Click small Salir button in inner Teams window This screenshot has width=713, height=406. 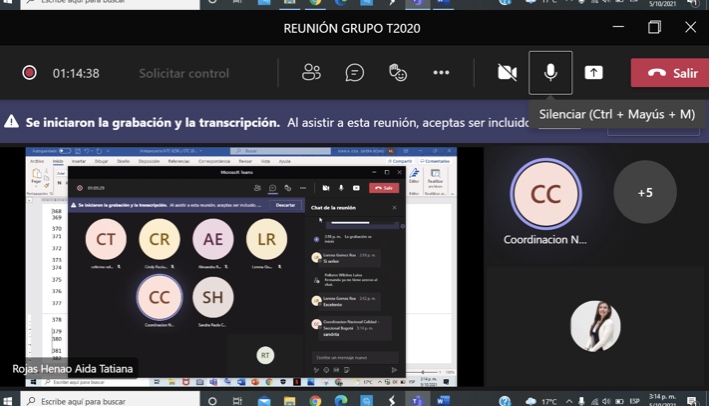point(384,188)
